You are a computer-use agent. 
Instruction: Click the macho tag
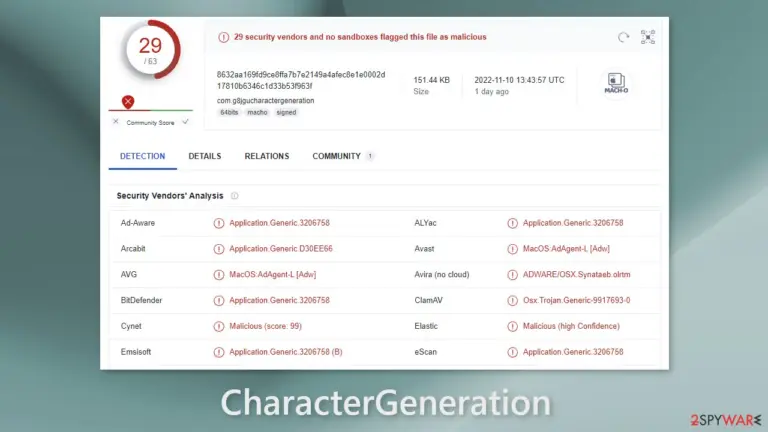click(x=257, y=112)
